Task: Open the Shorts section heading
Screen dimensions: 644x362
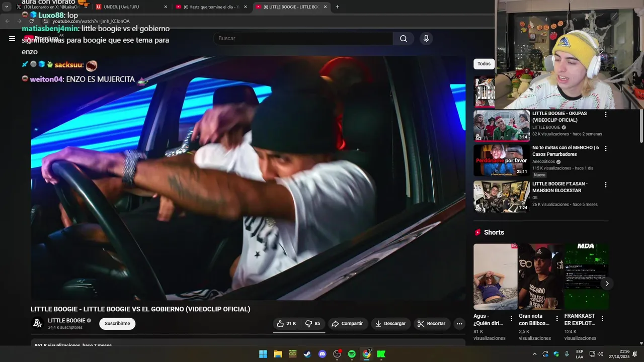Action: (x=494, y=232)
